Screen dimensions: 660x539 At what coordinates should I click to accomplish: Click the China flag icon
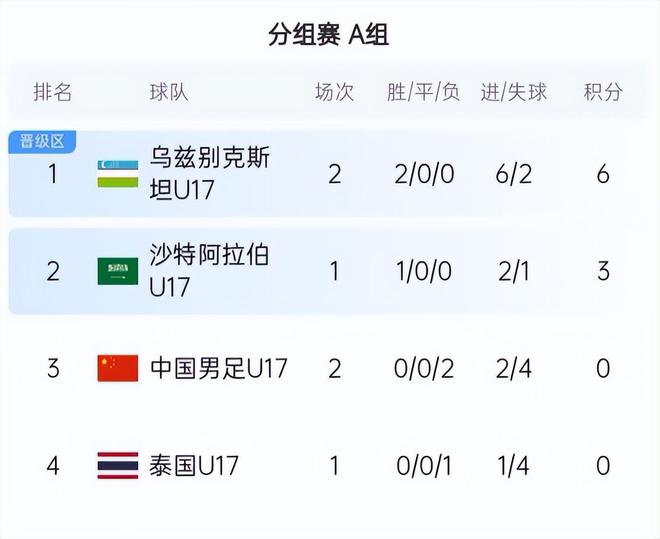click(x=117, y=368)
